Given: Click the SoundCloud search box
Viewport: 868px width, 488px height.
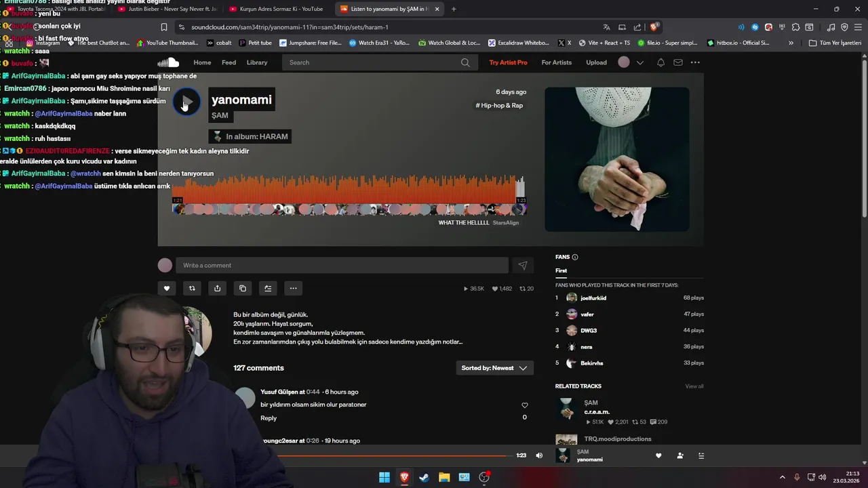Looking at the screenshot, I should (x=379, y=62).
